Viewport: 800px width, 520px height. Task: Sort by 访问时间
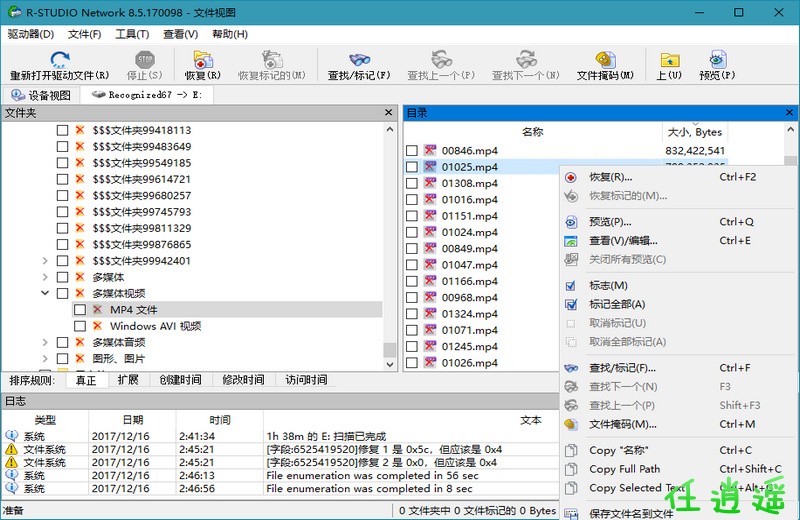pyautogui.click(x=306, y=380)
